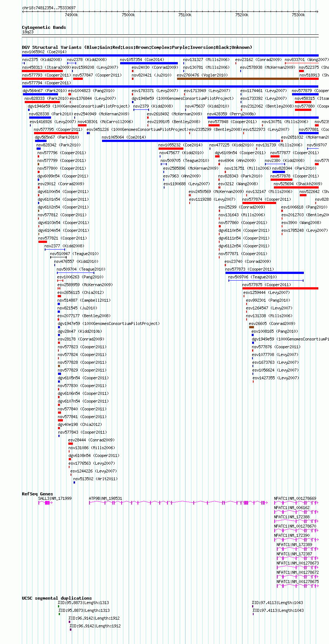Click the 75100k ruler label
The image size is (329, 644).
click(x=185, y=15)
